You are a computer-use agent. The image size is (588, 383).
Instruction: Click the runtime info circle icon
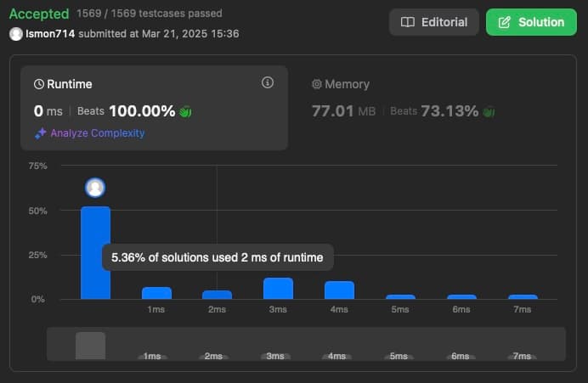[268, 82]
